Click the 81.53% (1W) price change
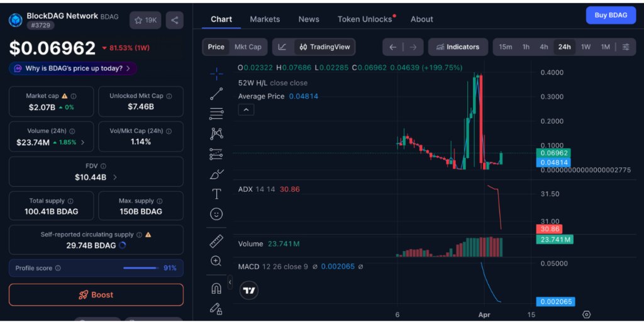 pyautogui.click(x=126, y=48)
